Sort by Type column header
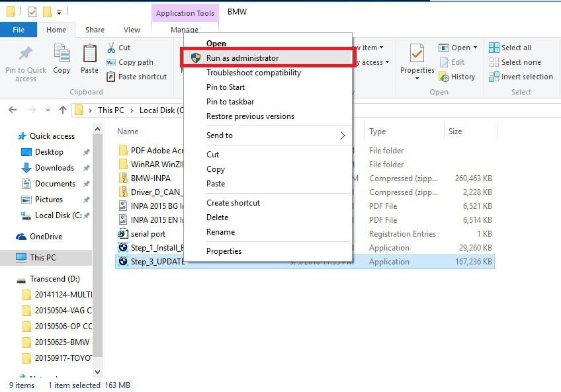561x392 pixels. [378, 132]
